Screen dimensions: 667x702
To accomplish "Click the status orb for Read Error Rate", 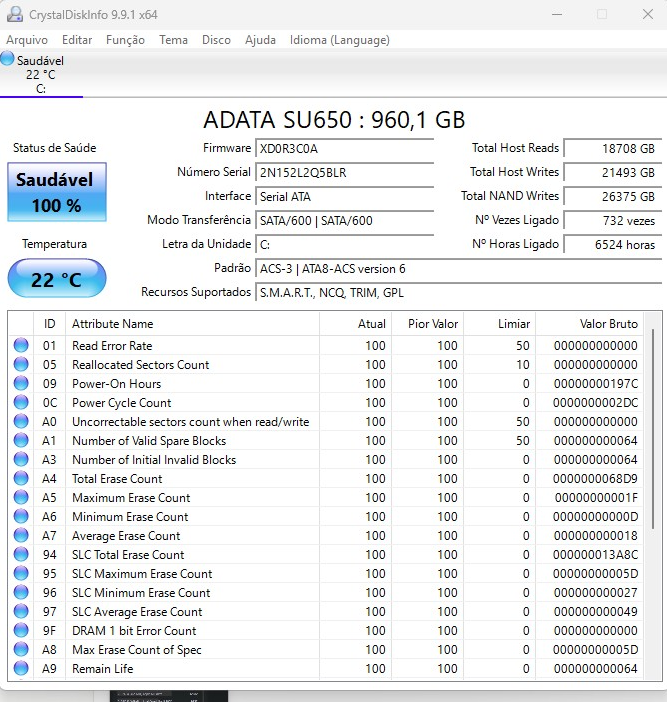I will click(x=21, y=345).
